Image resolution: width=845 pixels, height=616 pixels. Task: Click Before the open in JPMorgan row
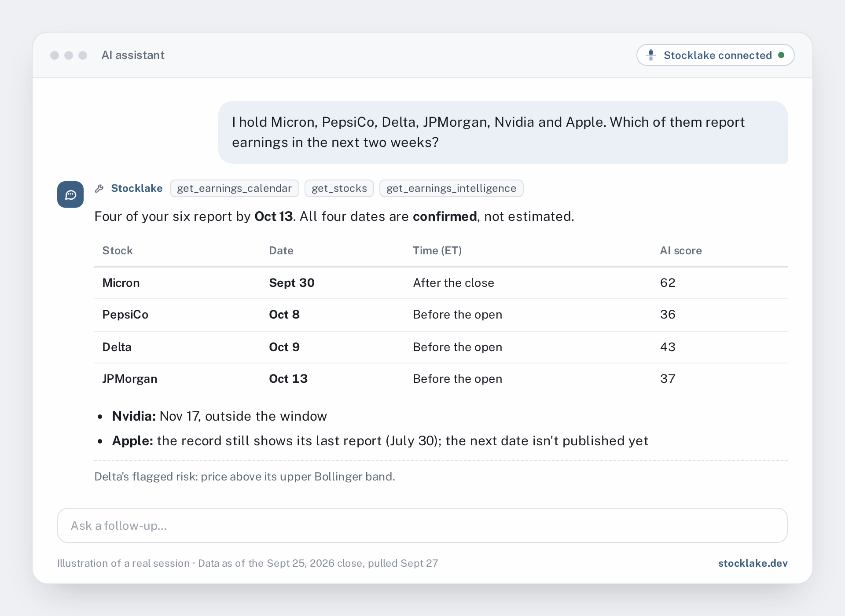click(x=458, y=379)
